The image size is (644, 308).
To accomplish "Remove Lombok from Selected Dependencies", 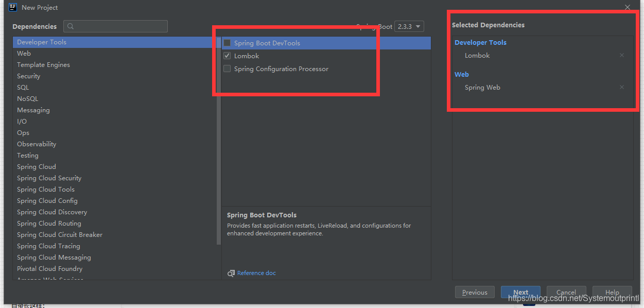I will (622, 55).
